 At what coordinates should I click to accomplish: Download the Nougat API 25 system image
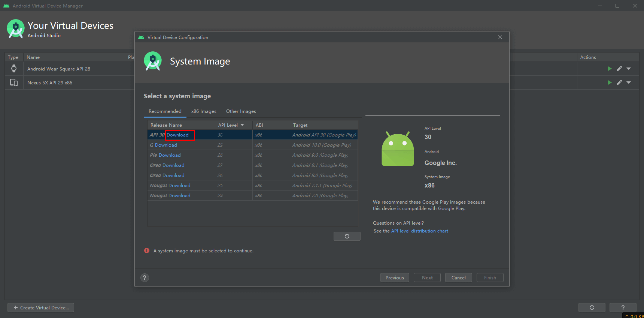tap(179, 186)
